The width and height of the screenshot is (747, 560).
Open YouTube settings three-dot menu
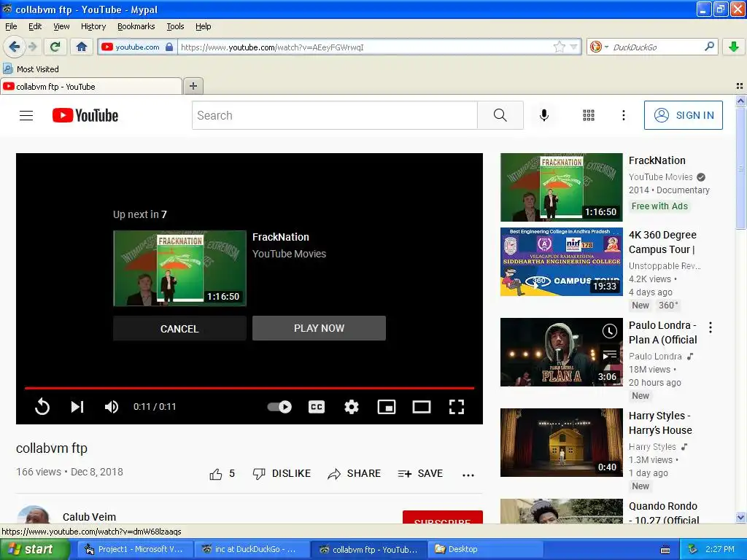pyautogui.click(x=624, y=115)
